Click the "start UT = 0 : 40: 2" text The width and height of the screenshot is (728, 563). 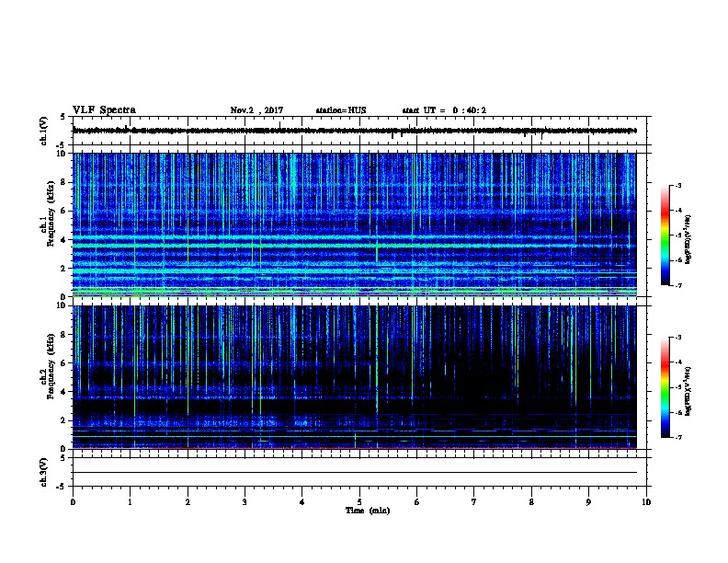pyautogui.click(x=444, y=110)
